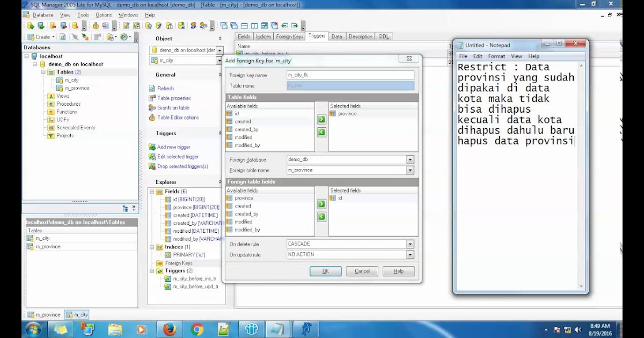Switch to the Fields tab

[244, 36]
